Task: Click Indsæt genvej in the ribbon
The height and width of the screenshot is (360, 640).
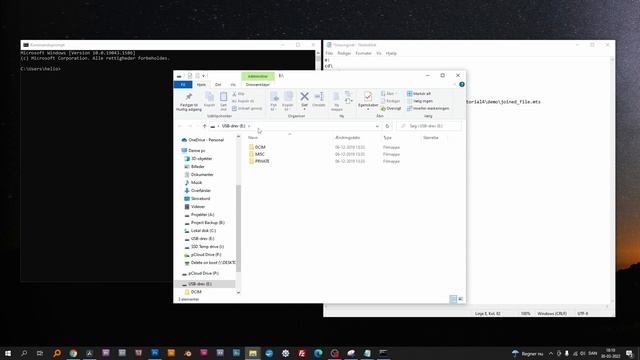Action: 247,109
